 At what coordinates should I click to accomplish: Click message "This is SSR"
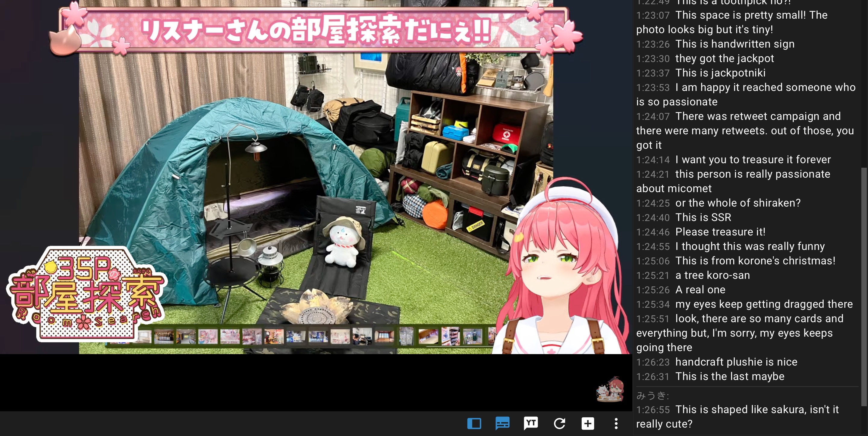[x=703, y=217]
